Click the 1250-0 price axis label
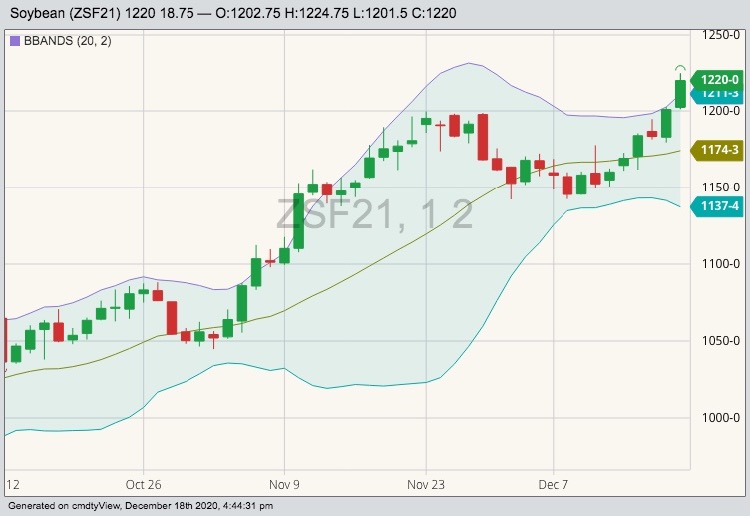Image resolution: width=750 pixels, height=516 pixels. (x=719, y=35)
